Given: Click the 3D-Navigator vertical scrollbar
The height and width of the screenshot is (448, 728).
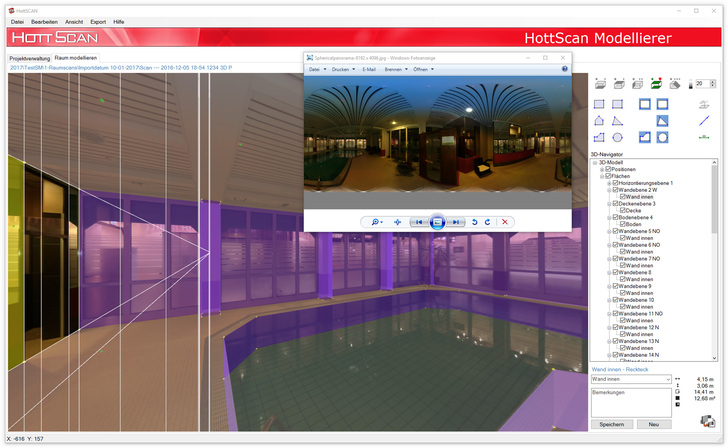Looking at the screenshot, I should (714, 260).
